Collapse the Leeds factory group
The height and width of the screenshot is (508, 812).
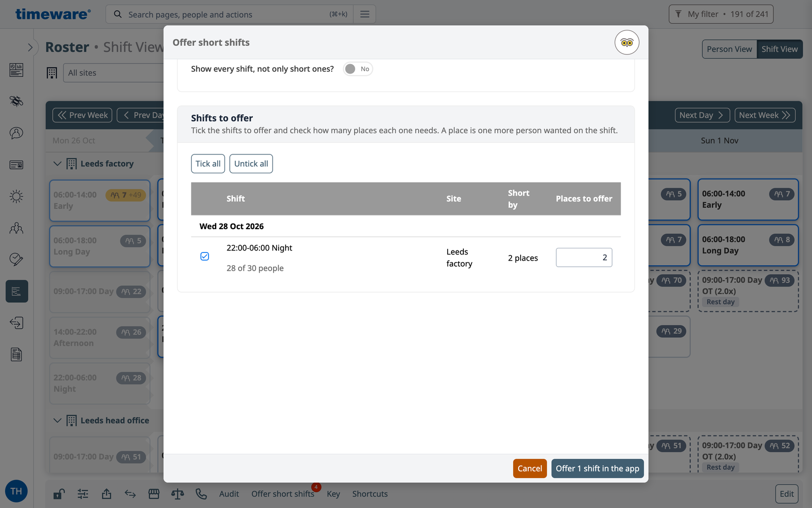[x=57, y=164]
